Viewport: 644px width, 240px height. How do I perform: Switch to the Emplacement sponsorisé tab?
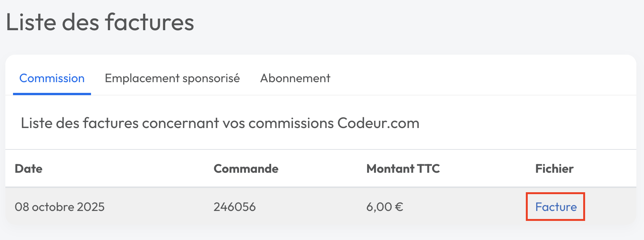pyautogui.click(x=172, y=78)
